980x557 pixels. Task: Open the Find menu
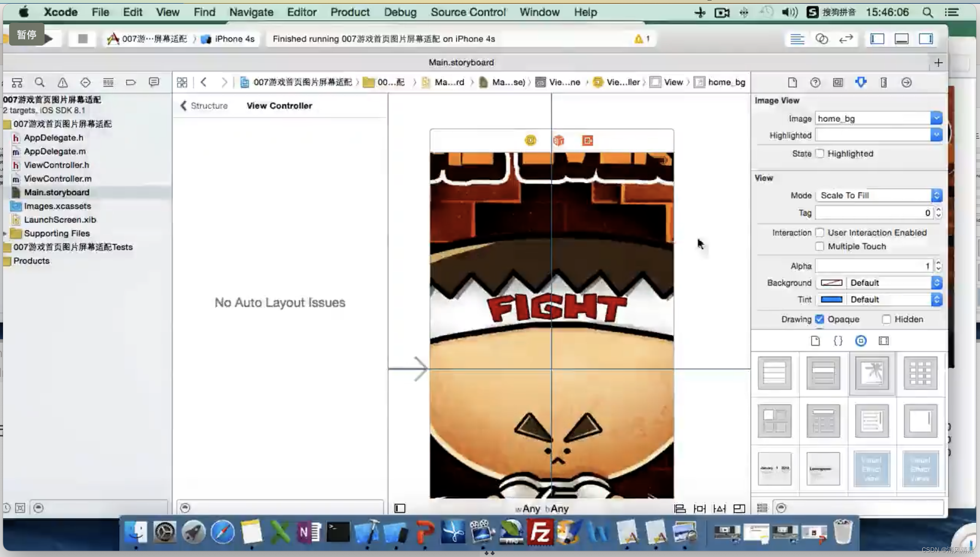(205, 12)
